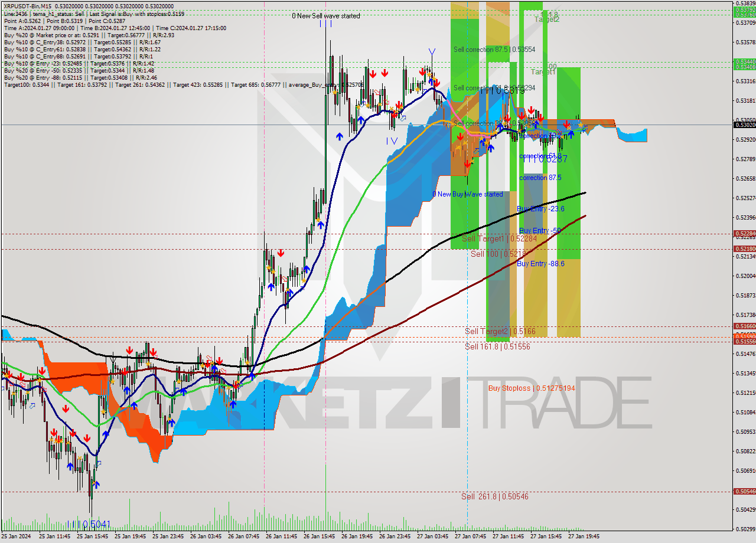
Task: Click the 'Buy %10 @ C_Entry61: 0.52838' line
Action: [x=82, y=49]
